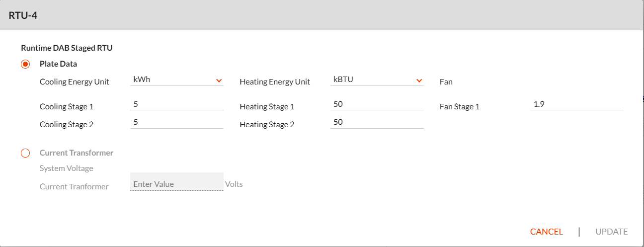Click the CANCEL button

point(547,232)
